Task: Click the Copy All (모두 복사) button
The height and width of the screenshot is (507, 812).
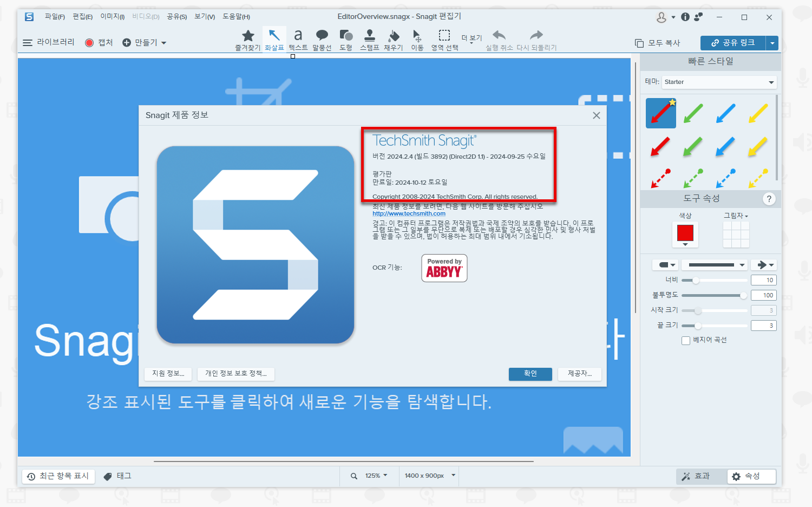Action: point(658,43)
